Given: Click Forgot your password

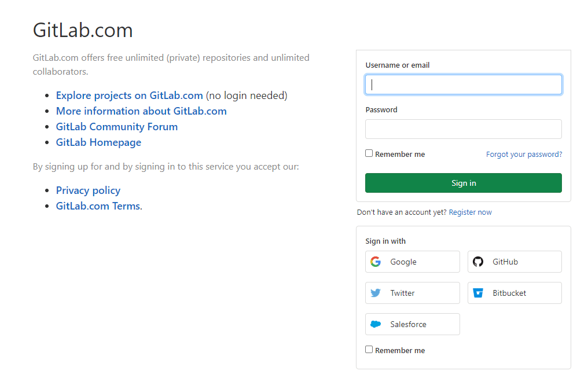Looking at the screenshot, I should tap(524, 154).
